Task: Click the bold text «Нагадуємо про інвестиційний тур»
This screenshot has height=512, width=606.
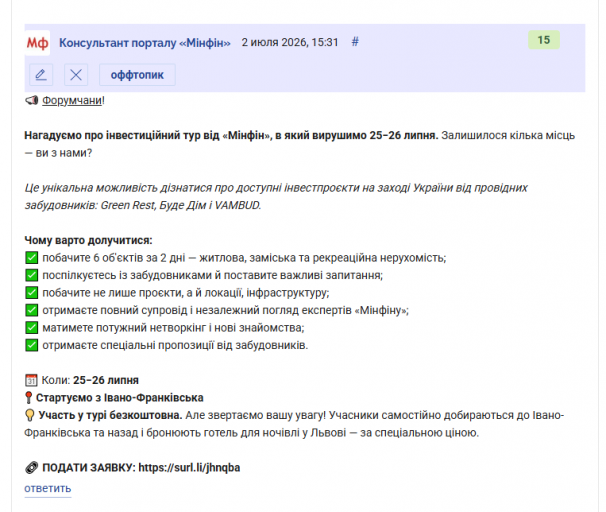Action: tap(112, 136)
